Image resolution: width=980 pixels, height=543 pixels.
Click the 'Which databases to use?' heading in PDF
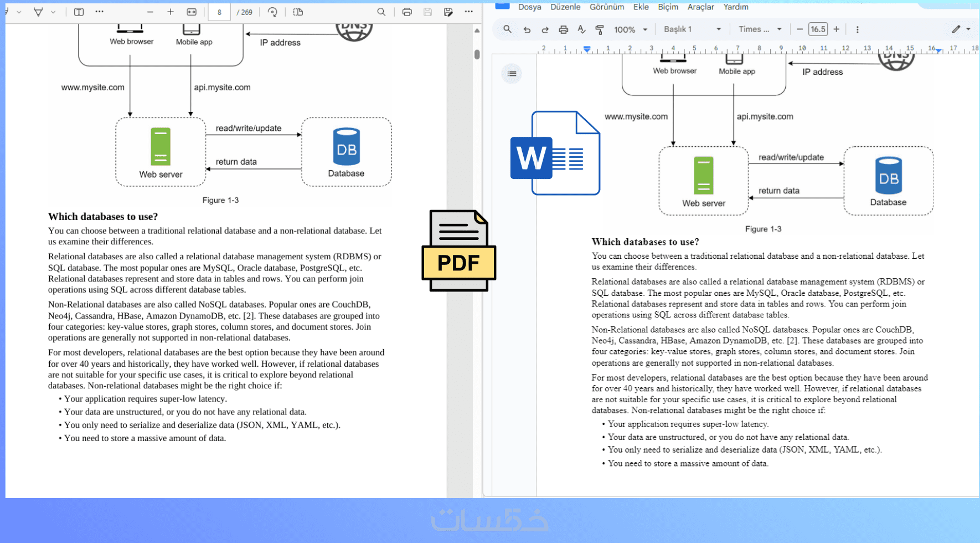103,217
